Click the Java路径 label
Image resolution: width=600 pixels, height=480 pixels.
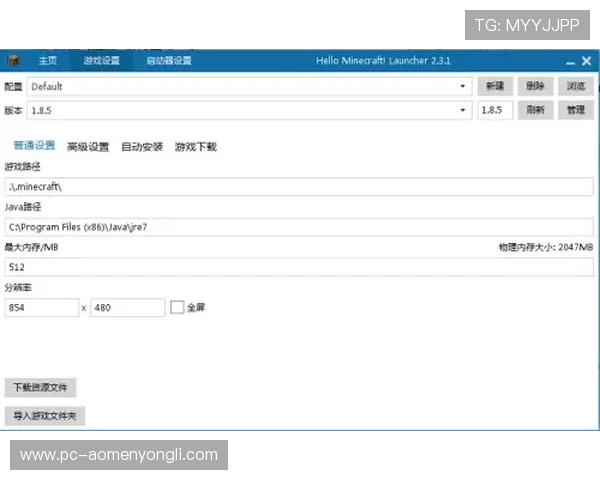[23, 207]
